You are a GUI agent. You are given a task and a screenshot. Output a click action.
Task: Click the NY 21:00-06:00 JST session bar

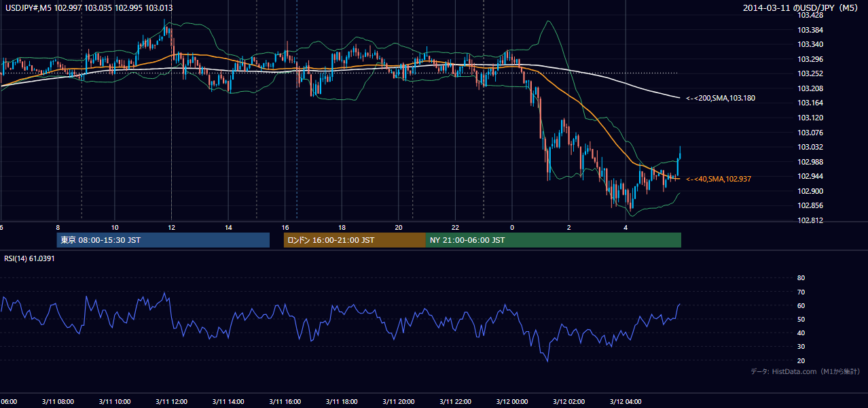pos(554,240)
